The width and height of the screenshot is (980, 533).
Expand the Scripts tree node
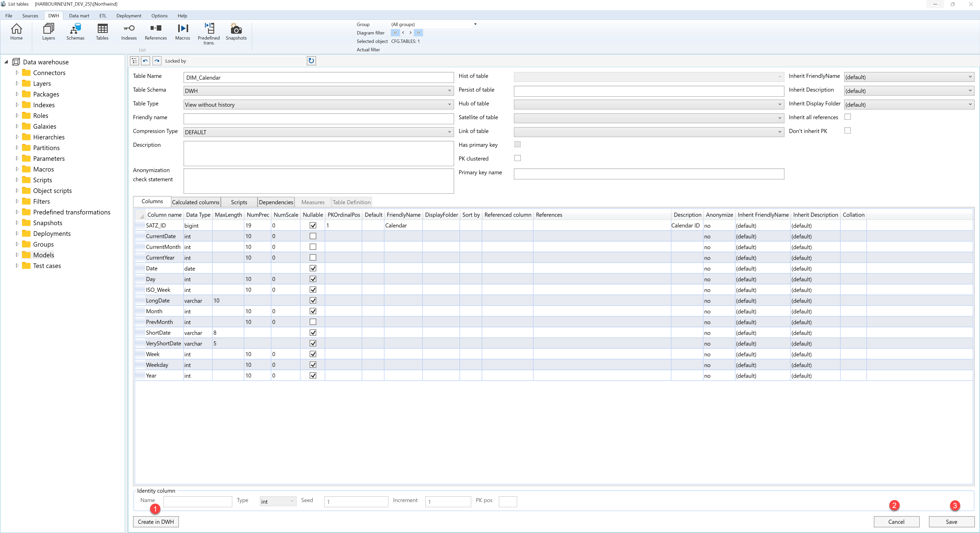(x=17, y=179)
